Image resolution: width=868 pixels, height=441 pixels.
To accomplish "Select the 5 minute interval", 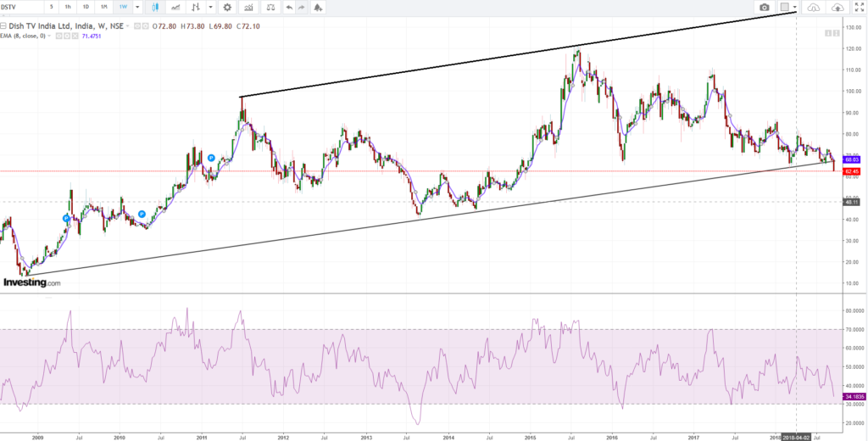I will click(52, 7).
